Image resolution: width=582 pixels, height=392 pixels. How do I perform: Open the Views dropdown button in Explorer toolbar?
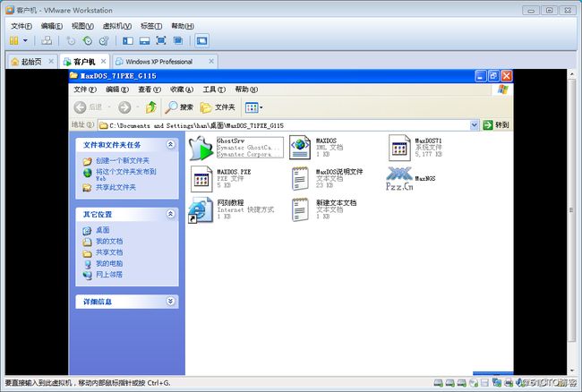click(x=254, y=107)
